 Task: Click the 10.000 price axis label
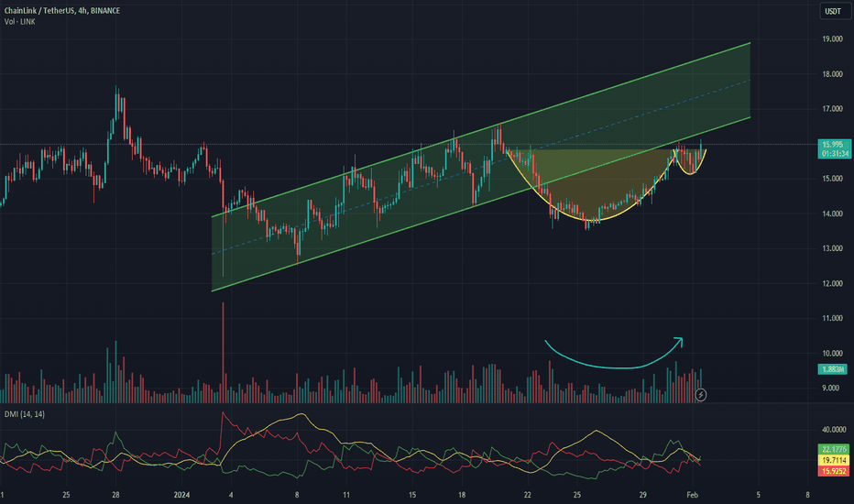pos(833,353)
